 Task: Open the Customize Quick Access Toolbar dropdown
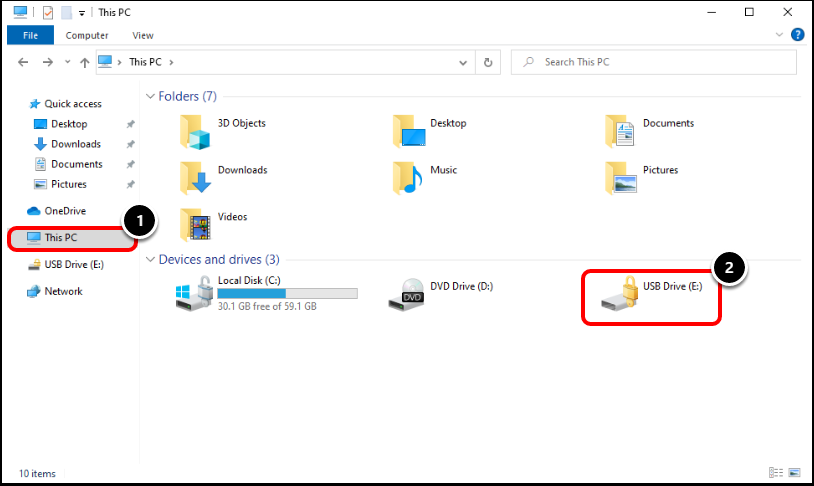82,13
